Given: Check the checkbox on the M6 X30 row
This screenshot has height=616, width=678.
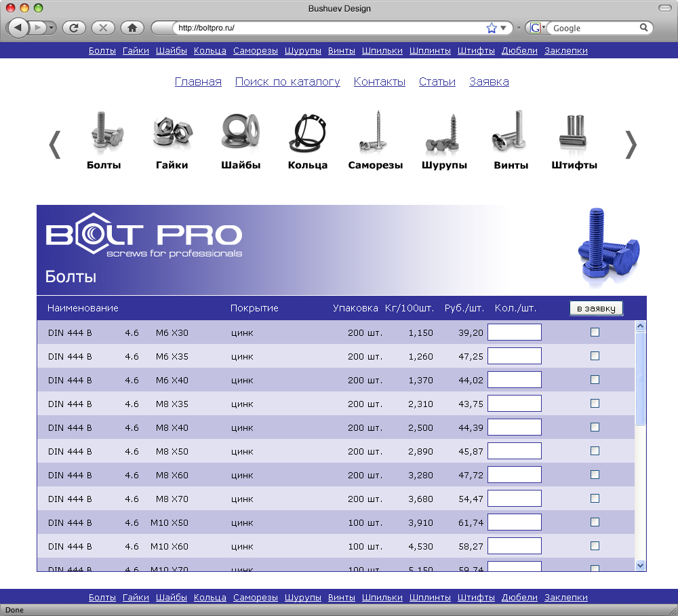Looking at the screenshot, I should point(595,332).
